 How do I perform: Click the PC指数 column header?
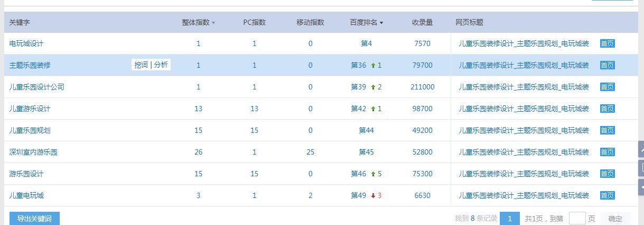pyautogui.click(x=254, y=22)
